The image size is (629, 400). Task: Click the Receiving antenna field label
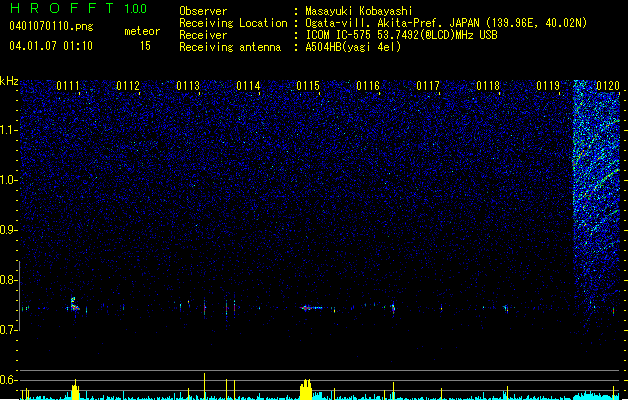[x=230, y=47]
